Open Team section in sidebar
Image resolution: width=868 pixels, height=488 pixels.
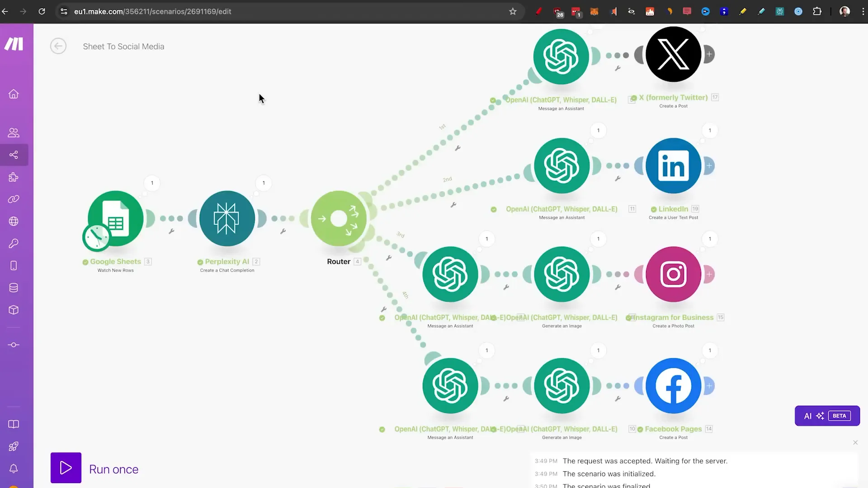(x=14, y=133)
